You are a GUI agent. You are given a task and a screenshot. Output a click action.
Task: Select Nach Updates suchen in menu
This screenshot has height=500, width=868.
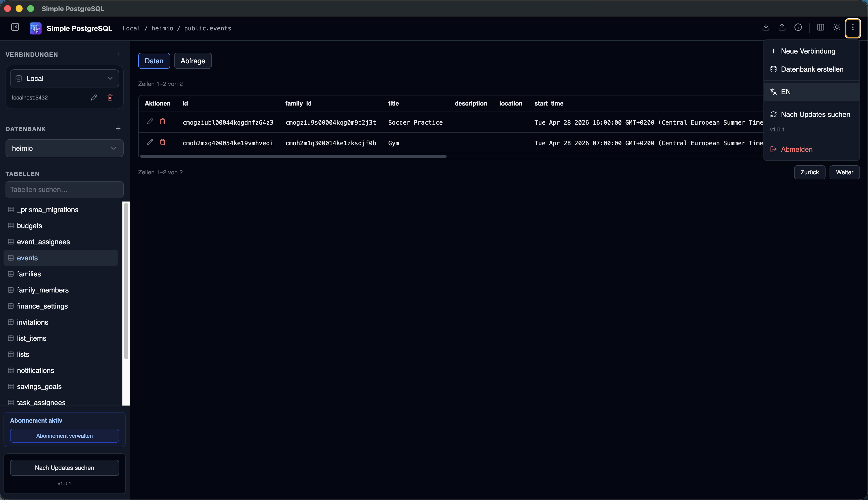click(812, 114)
